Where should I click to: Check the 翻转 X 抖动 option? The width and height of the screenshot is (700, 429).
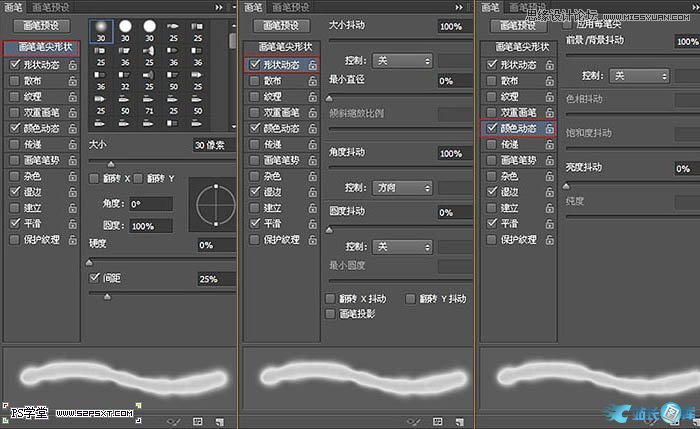pos(331,299)
